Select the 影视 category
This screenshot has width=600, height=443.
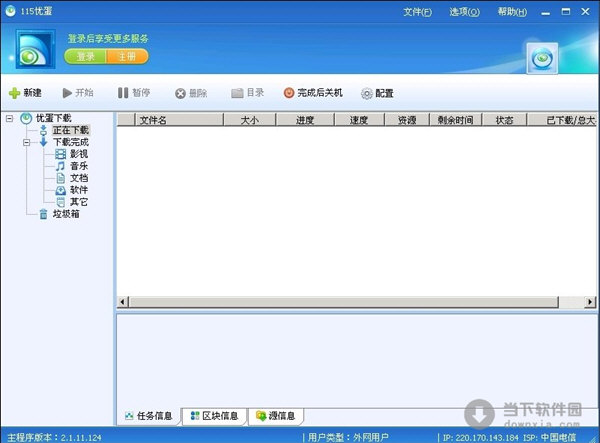[x=79, y=154]
